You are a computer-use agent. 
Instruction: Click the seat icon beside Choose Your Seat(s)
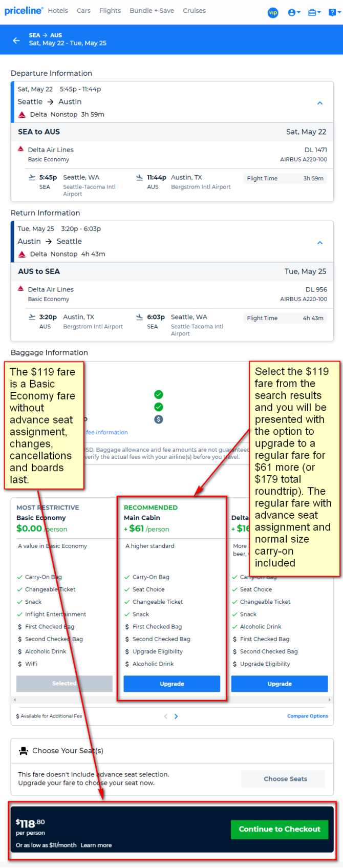click(x=24, y=751)
